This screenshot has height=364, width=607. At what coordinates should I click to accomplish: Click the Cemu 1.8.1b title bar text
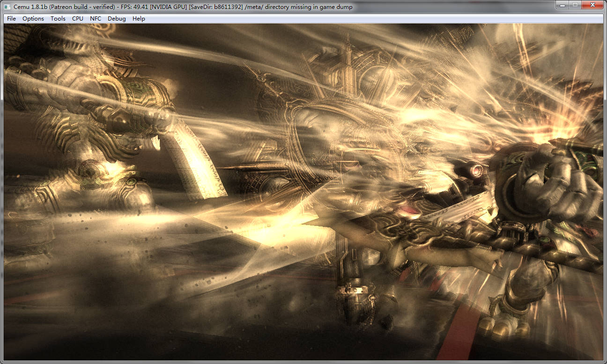tap(183, 7)
